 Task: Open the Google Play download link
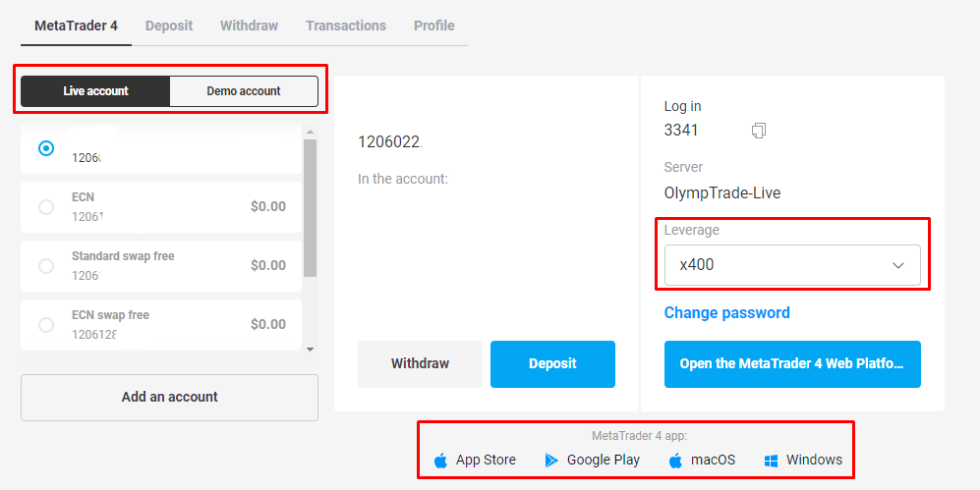point(592,461)
